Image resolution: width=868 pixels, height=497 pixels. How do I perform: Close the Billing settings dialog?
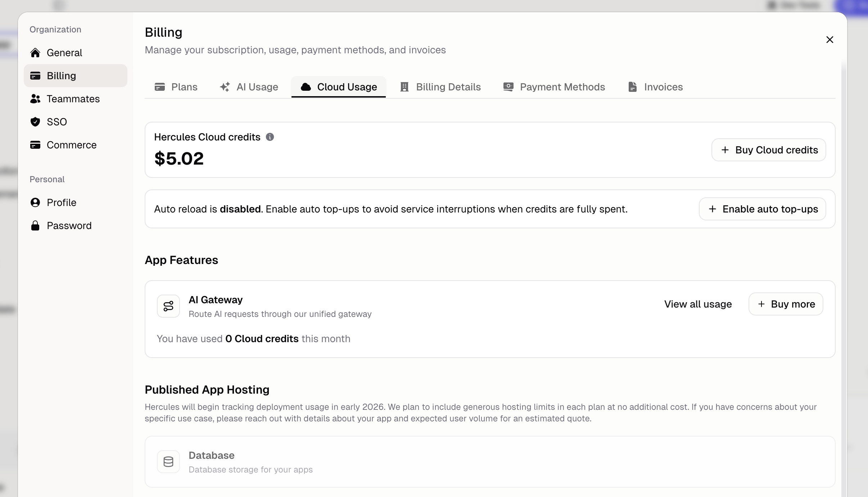830,40
